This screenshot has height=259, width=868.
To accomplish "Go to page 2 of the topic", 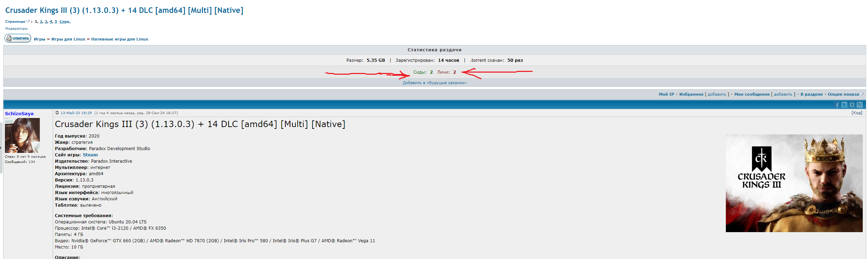I will [41, 22].
